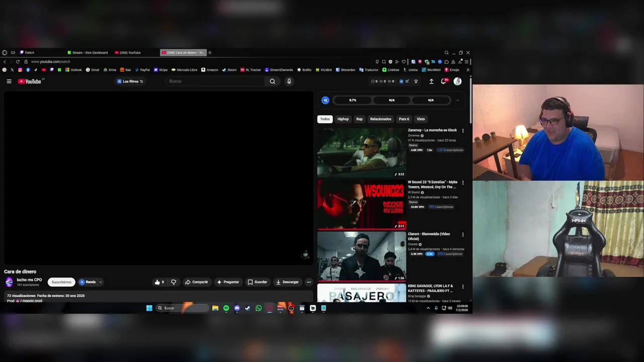Viewport: 644px width, 362px height.
Task: Open the Bitwarden bookmark
Action: pos(345,70)
